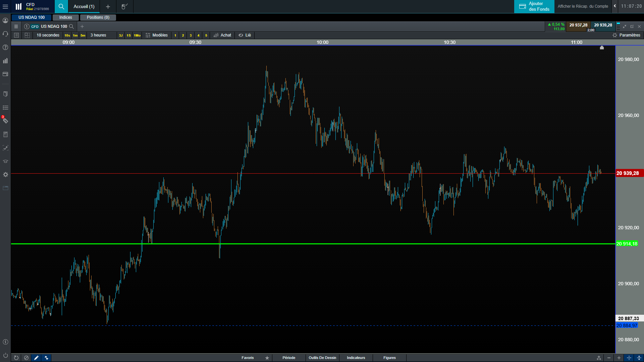
Task: Toggle the Lié eye link option
Action: pyautogui.click(x=245, y=35)
